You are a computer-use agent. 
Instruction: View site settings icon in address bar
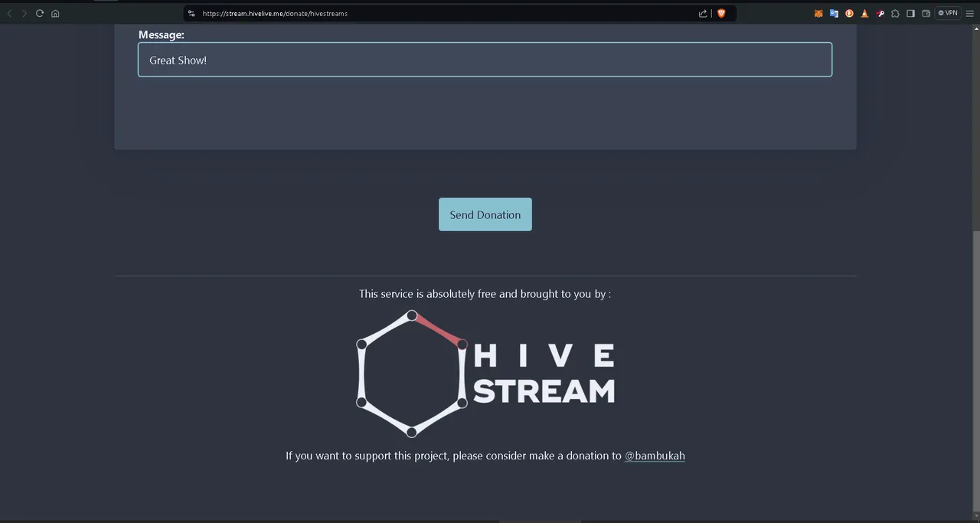[192, 13]
